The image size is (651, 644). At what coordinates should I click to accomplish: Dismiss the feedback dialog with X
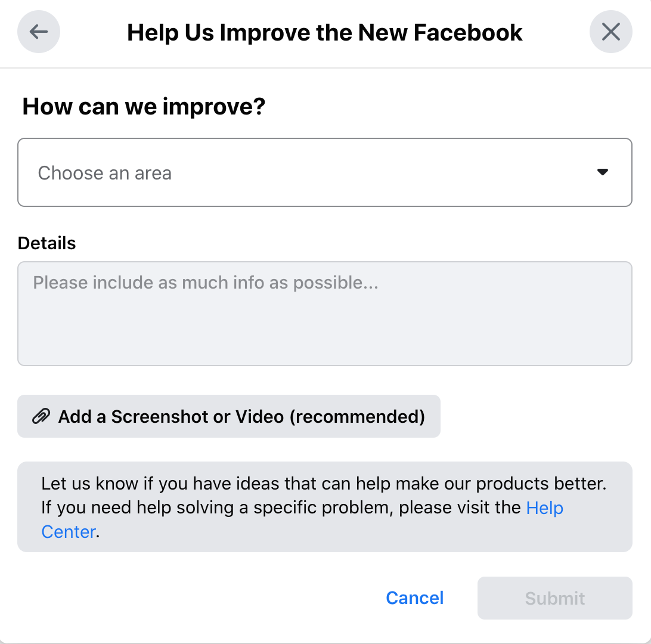pyautogui.click(x=611, y=32)
